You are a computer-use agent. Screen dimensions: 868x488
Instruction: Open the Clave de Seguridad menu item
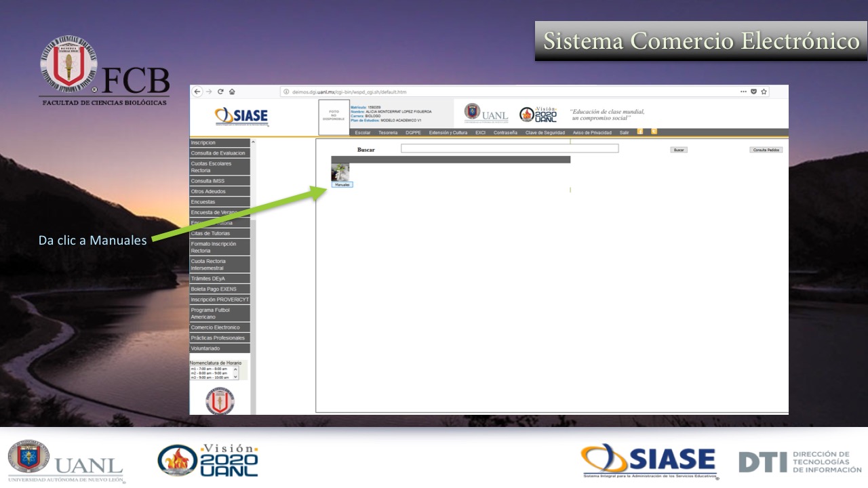(x=545, y=133)
